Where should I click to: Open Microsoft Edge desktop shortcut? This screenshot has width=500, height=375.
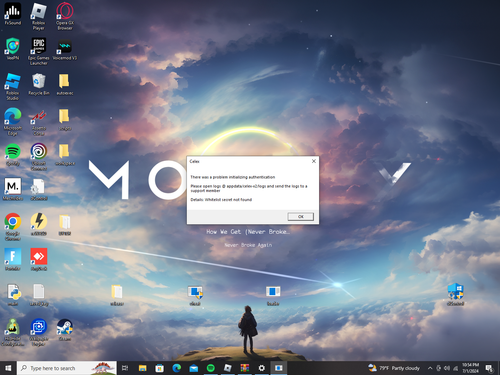[13, 122]
